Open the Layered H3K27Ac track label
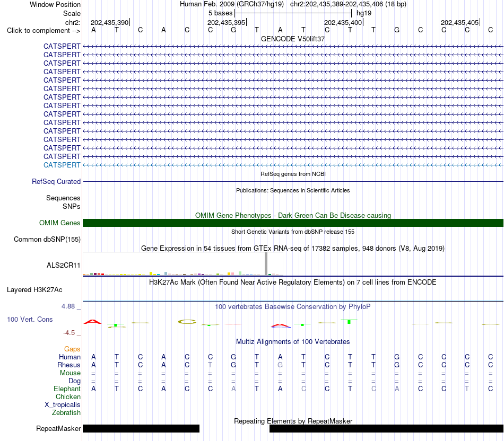The width and height of the screenshot is (504, 441). click(x=34, y=290)
